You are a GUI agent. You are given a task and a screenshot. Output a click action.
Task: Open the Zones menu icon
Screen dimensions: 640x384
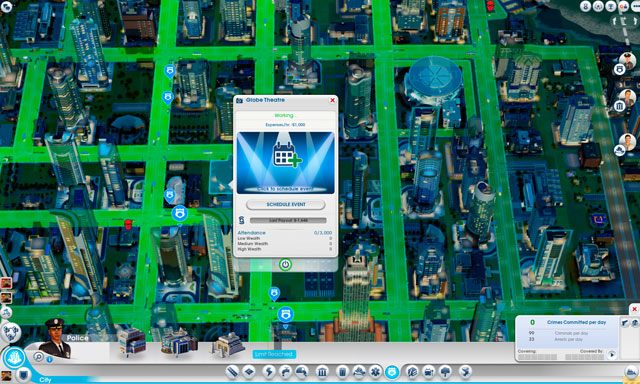click(x=249, y=372)
